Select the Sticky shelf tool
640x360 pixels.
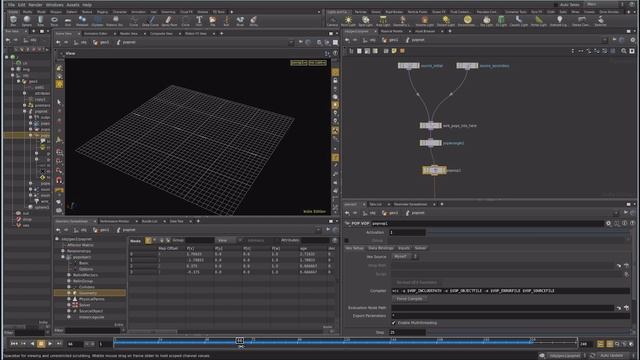pos(253,20)
